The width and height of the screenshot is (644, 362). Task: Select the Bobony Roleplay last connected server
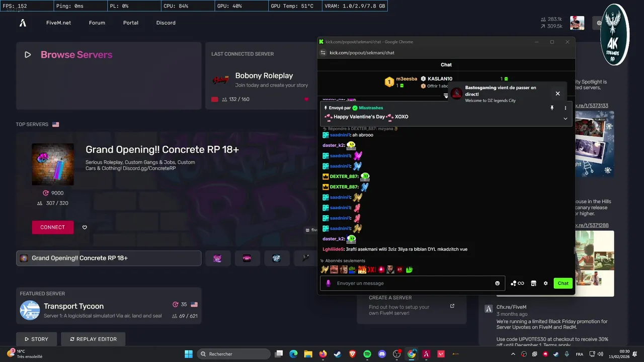click(x=261, y=76)
